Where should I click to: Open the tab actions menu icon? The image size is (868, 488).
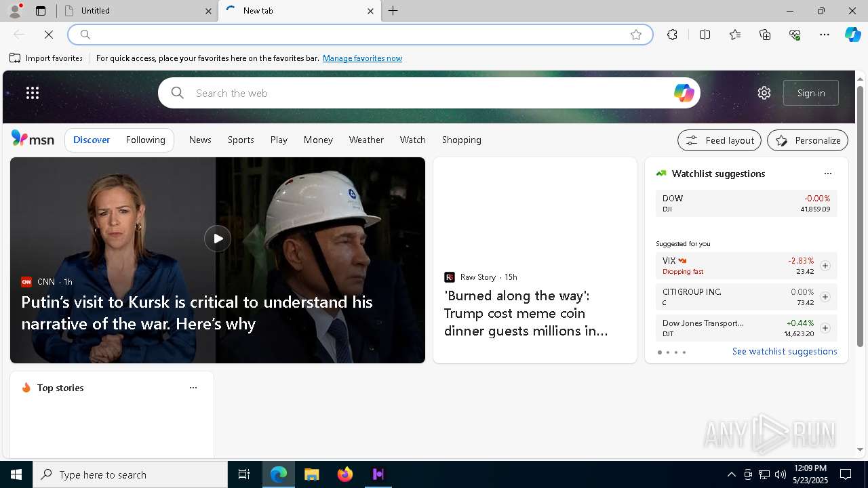(41, 11)
